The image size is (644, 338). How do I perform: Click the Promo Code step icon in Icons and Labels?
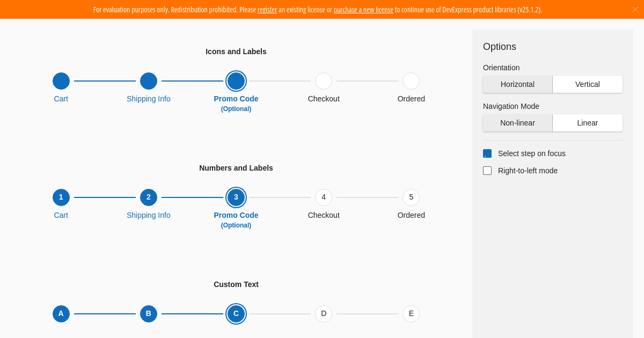(x=236, y=81)
